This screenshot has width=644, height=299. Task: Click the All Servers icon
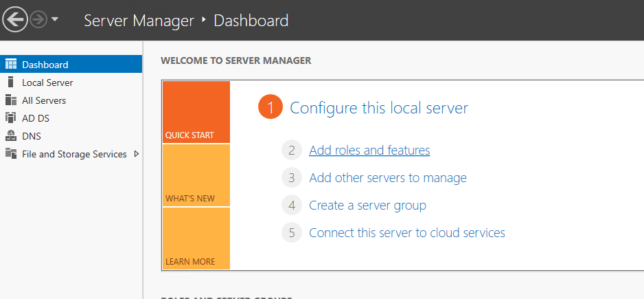[x=10, y=100]
